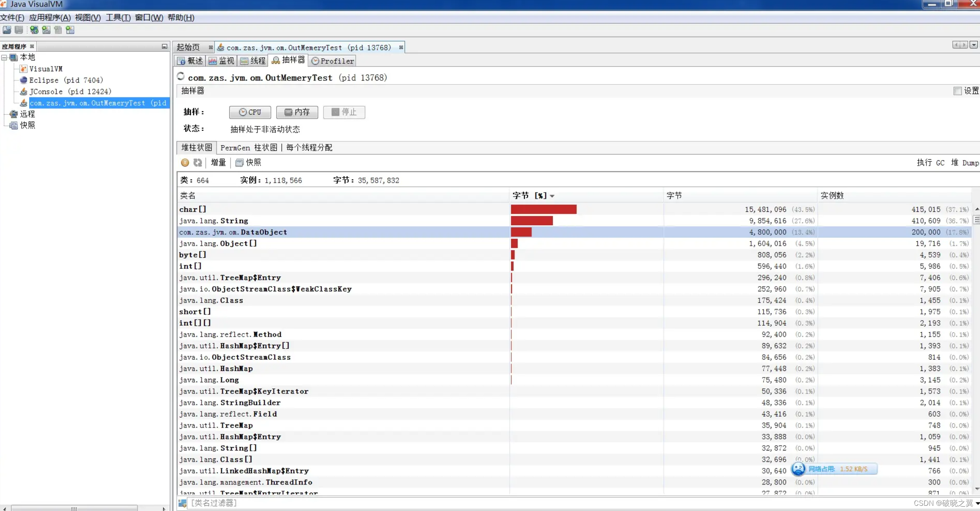
Task: Open the Applications (应用程序) menu
Action: pos(50,17)
